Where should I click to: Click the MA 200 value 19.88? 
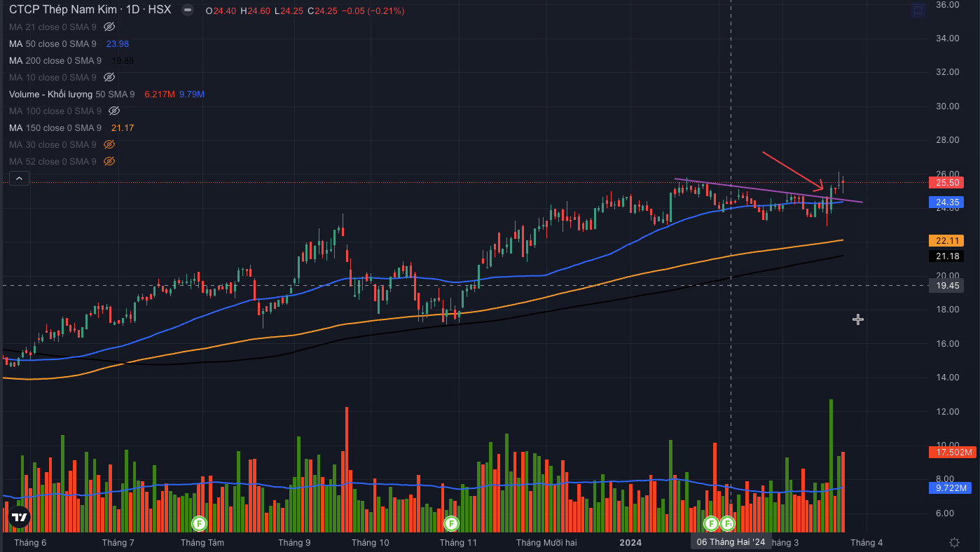123,60
